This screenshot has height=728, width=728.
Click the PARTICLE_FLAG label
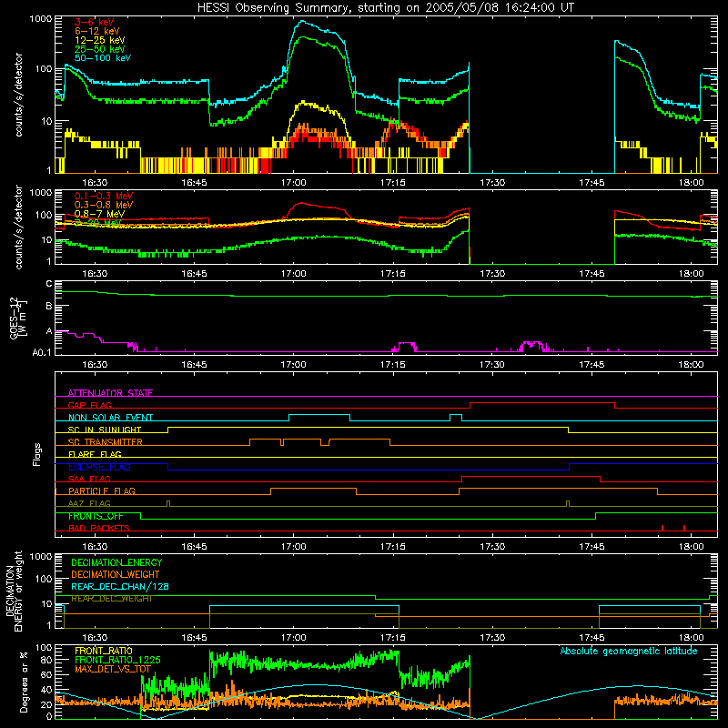coord(102,491)
